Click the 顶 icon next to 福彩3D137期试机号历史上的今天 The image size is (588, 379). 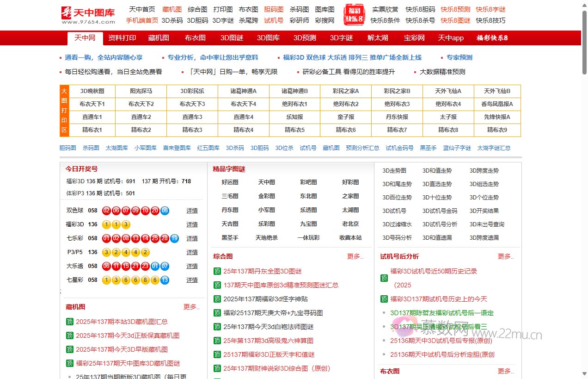[384, 299]
